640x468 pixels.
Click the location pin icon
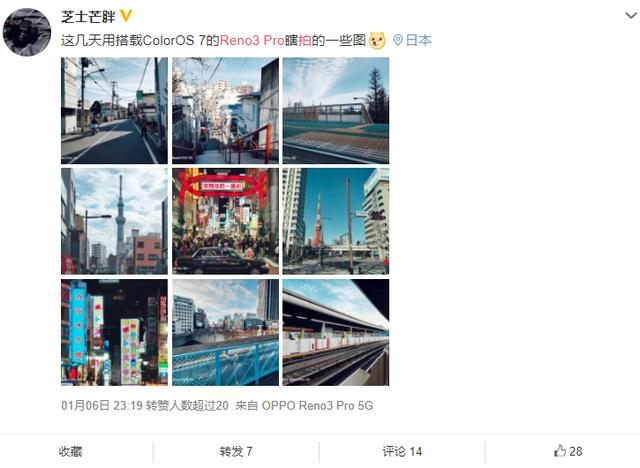[398, 40]
